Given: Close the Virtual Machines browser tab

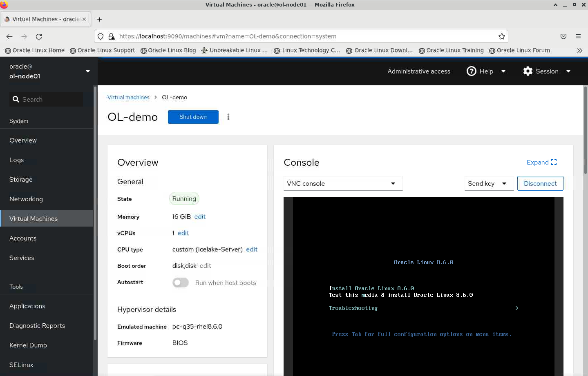Looking at the screenshot, I should point(84,19).
